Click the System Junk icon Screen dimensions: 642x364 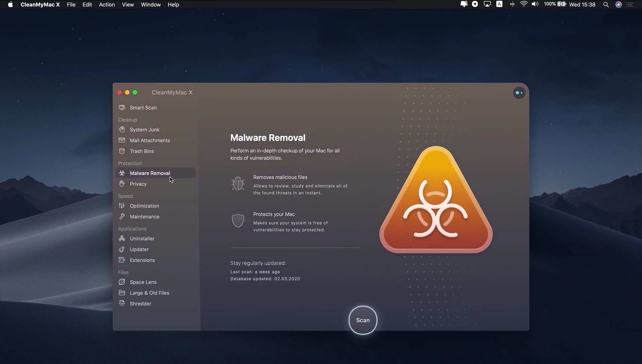point(122,129)
